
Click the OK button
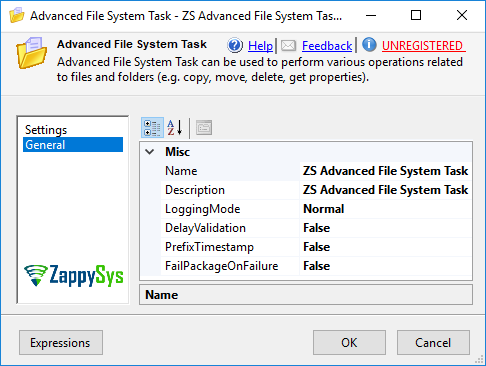pyautogui.click(x=349, y=343)
